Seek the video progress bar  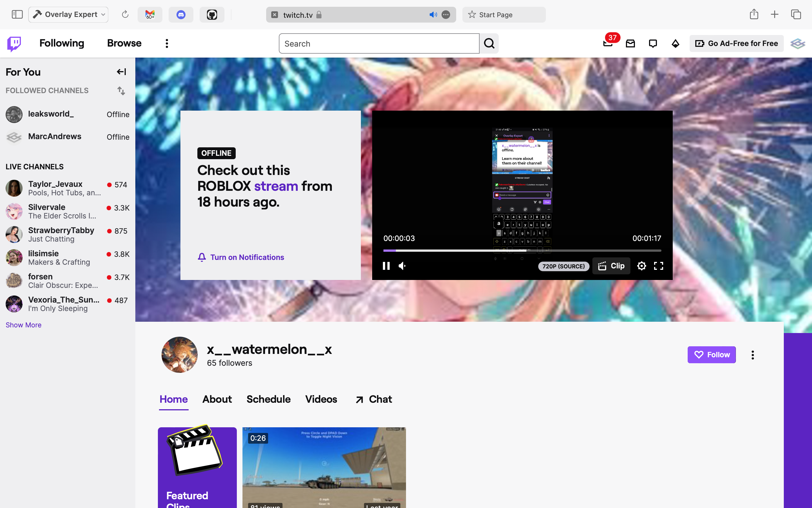tap(522, 251)
